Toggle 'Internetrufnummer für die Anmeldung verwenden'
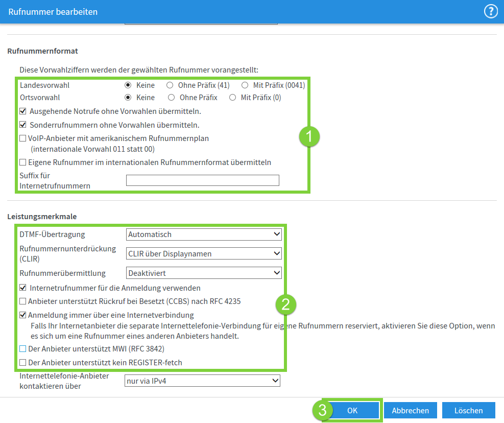Screen dimensions: 504x423 (x=23, y=288)
